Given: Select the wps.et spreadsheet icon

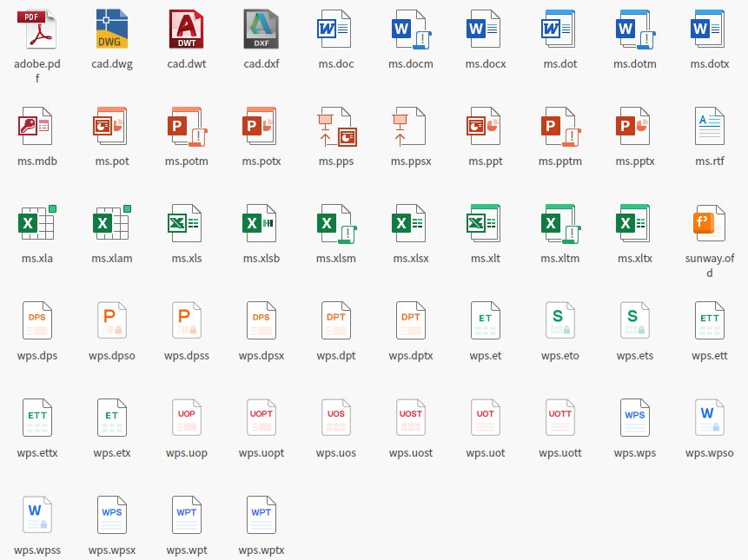Looking at the screenshot, I should [x=486, y=321].
